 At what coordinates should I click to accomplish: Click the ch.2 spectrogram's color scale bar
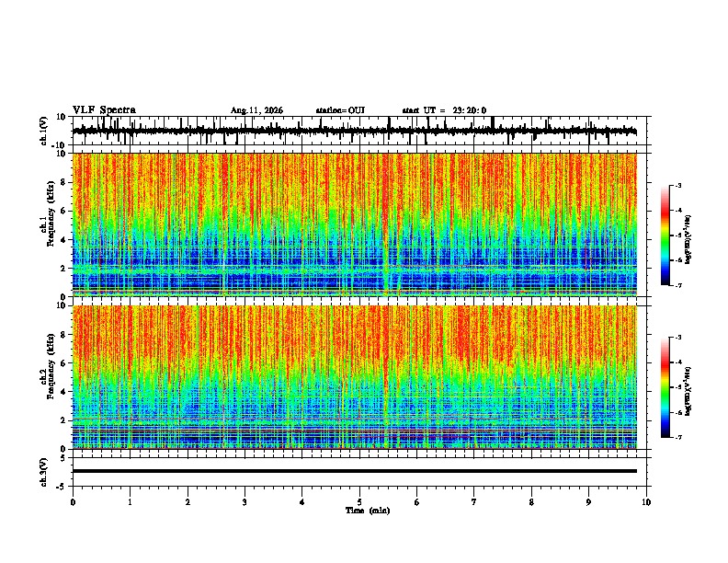(x=665, y=387)
